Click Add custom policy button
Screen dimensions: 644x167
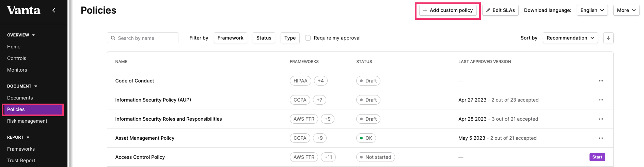tap(447, 10)
